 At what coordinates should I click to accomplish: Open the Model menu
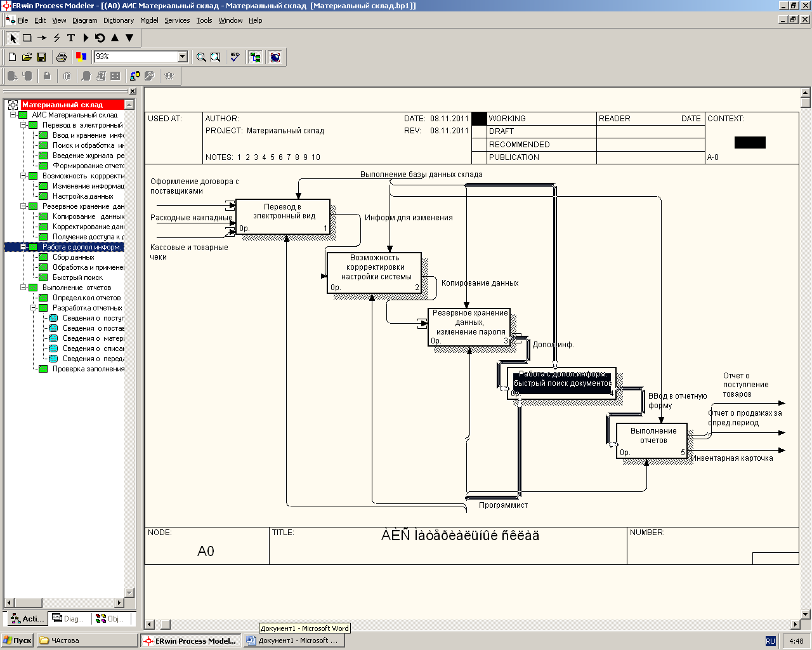[x=149, y=20]
